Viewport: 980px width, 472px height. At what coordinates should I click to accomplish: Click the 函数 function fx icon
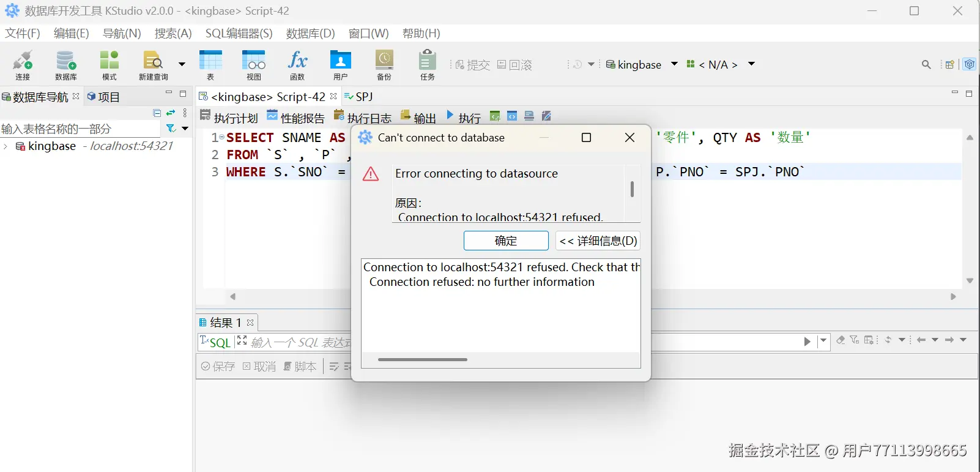pyautogui.click(x=297, y=65)
